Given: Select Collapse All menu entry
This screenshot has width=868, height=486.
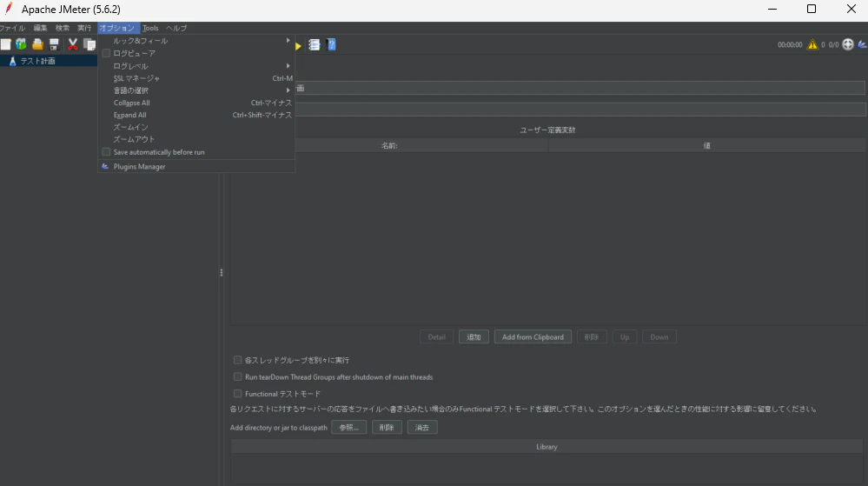Looking at the screenshot, I should (x=196, y=103).
